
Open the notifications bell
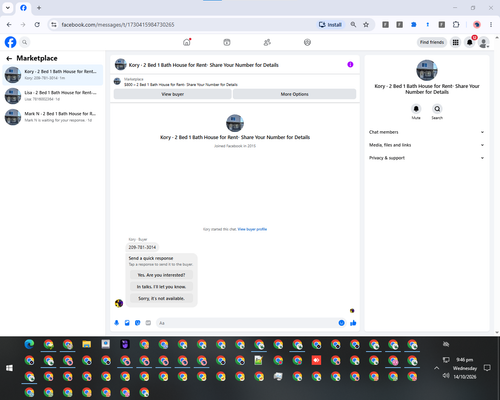(x=470, y=42)
